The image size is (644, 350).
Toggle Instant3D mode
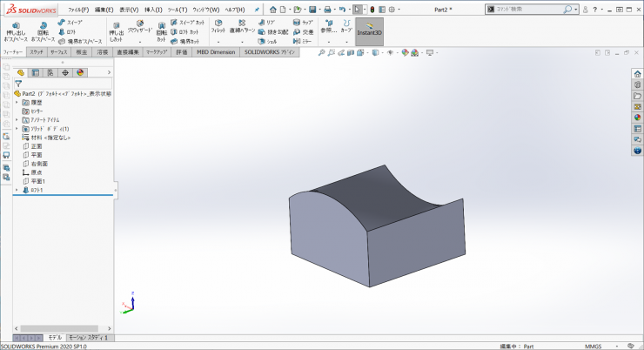pos(371,31)
